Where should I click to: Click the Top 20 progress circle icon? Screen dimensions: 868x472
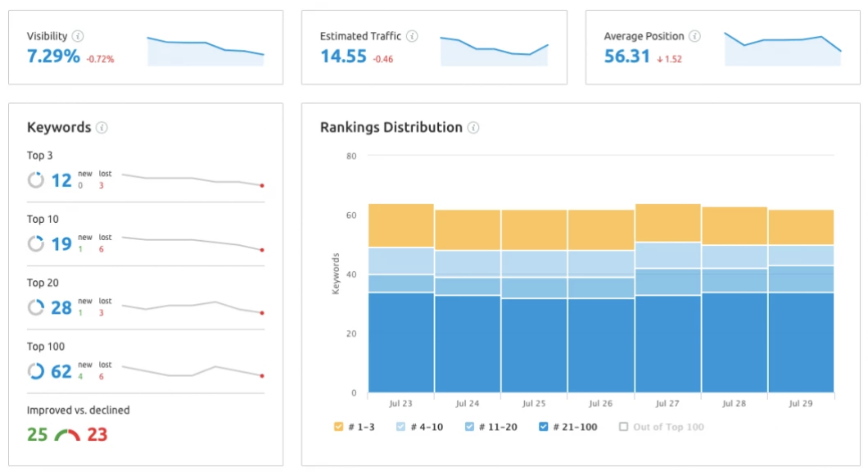[x=35, y=307]
